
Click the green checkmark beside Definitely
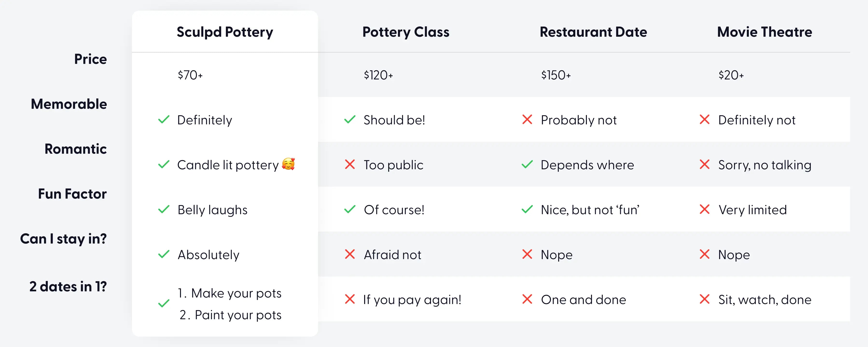[x=164, y=120]
